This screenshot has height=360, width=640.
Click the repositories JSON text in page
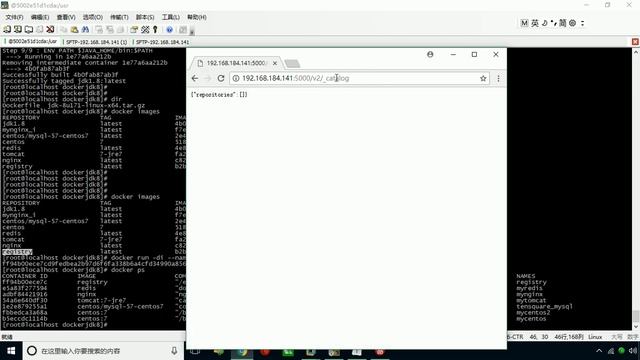coord(219,95)
